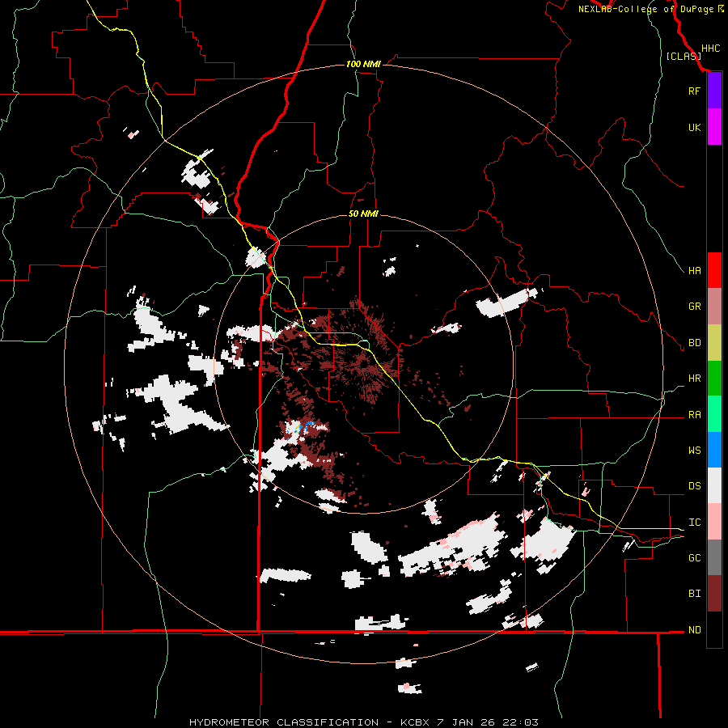Select the yellow BD legend swatch
This screenshot has height=728, width=728.
714,342
